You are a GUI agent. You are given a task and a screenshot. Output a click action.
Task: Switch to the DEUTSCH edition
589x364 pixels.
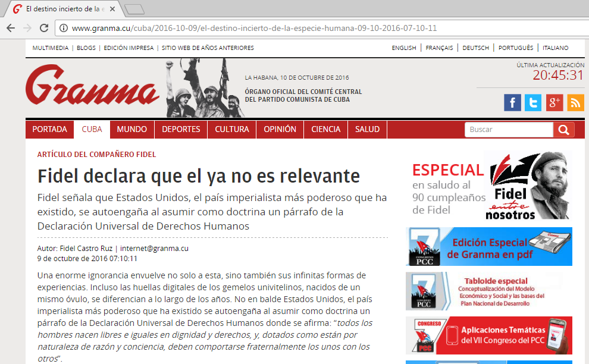click(x=475, y=48)
